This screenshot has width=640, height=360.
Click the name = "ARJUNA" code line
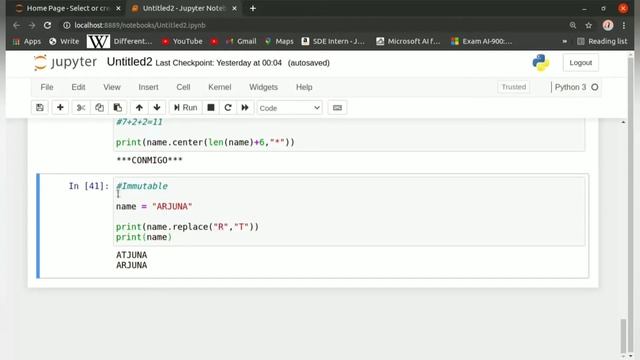[154, 207]
